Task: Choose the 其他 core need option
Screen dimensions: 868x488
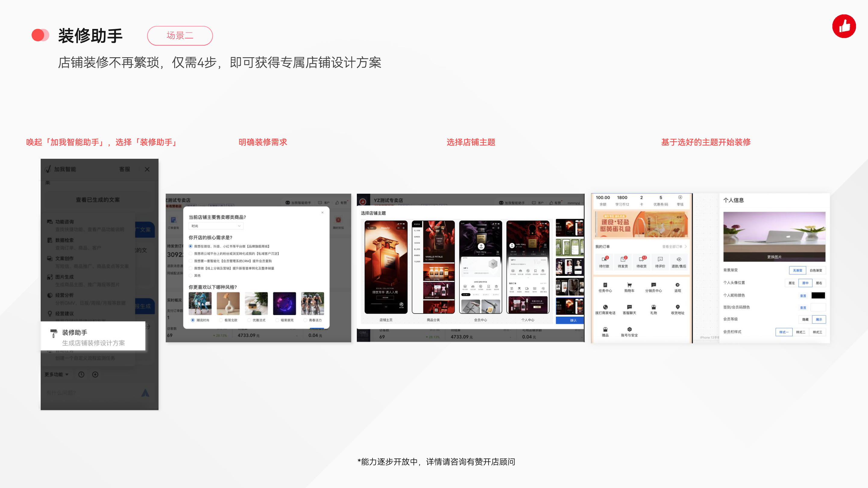Action: coord(191,276)
